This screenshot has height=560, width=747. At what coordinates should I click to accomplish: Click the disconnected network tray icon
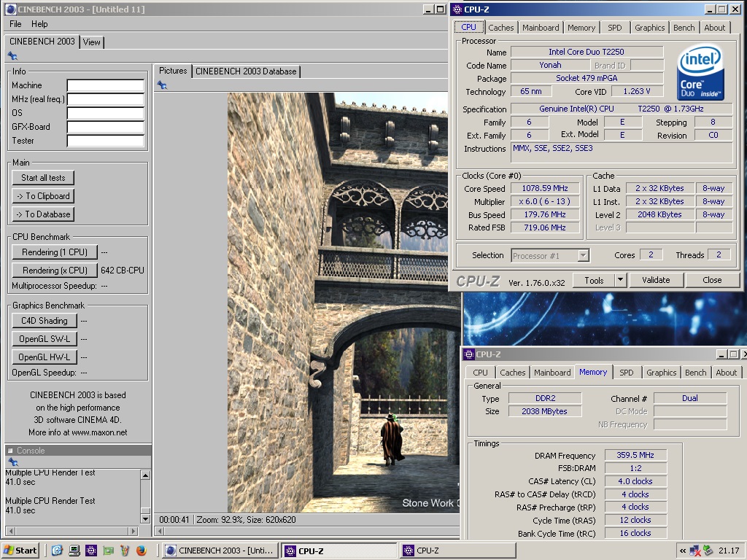coord(695,551)
